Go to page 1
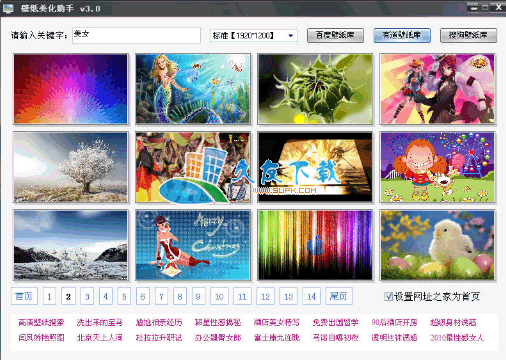This screenshot has height=360, width=506. pyautogui.click(x=49, y=296)
